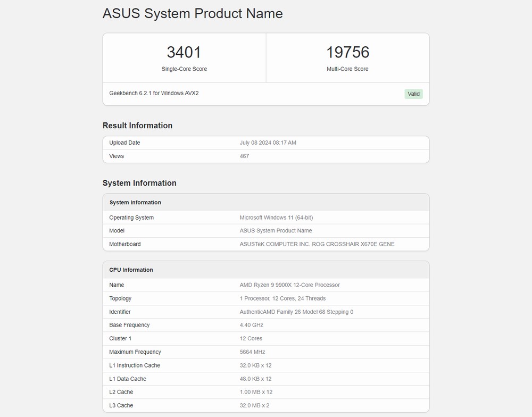The width and height of the screenshot is (532, 417).
Task: Click the Result Information heading
Action: pos(137,126)
